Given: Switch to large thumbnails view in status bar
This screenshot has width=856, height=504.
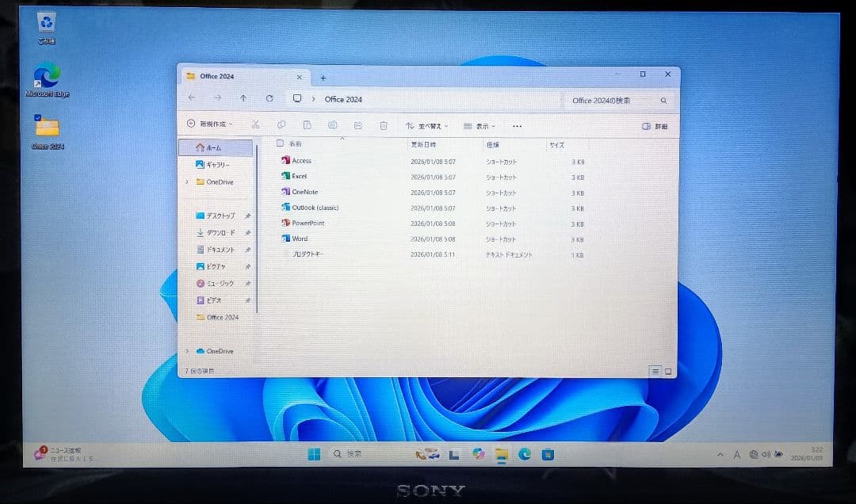Looking at the screenshot, I should pyautogui.click(x=667, y=371).
